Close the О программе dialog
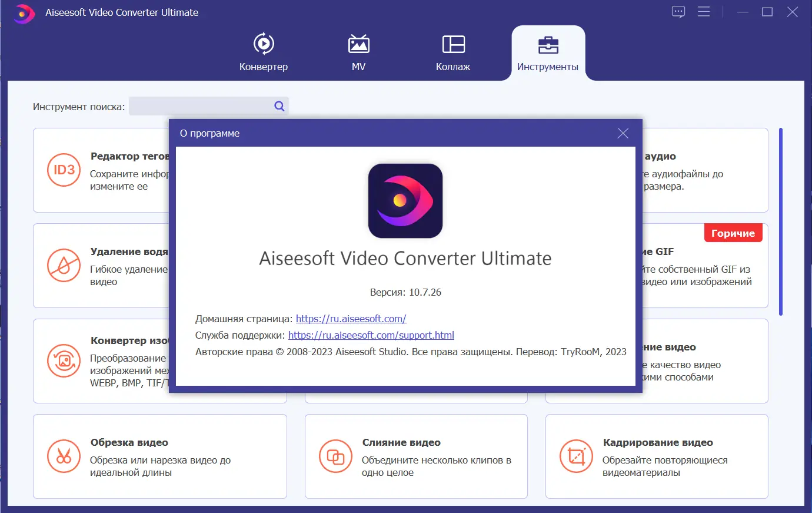The height and width of the screenshot is (513, 812). tap(623, 133)
